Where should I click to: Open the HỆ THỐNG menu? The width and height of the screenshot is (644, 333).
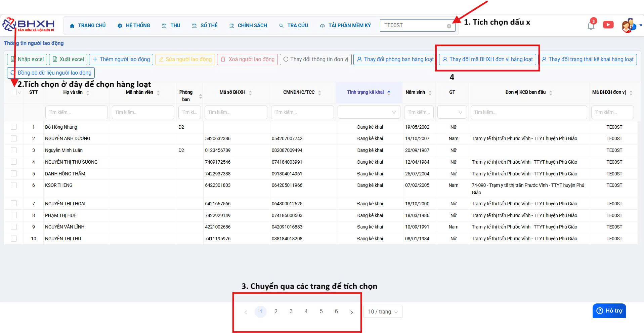point(134,26)
